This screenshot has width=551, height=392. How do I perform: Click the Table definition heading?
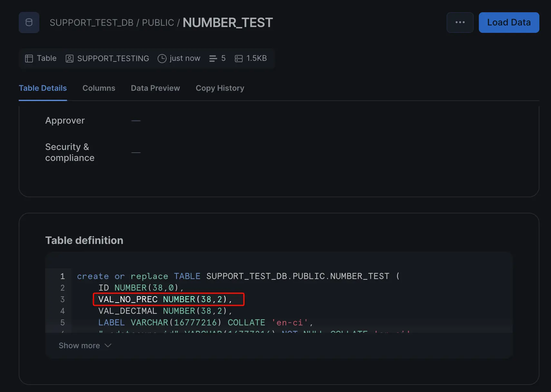pyautogui.click(x=84, y=240)
